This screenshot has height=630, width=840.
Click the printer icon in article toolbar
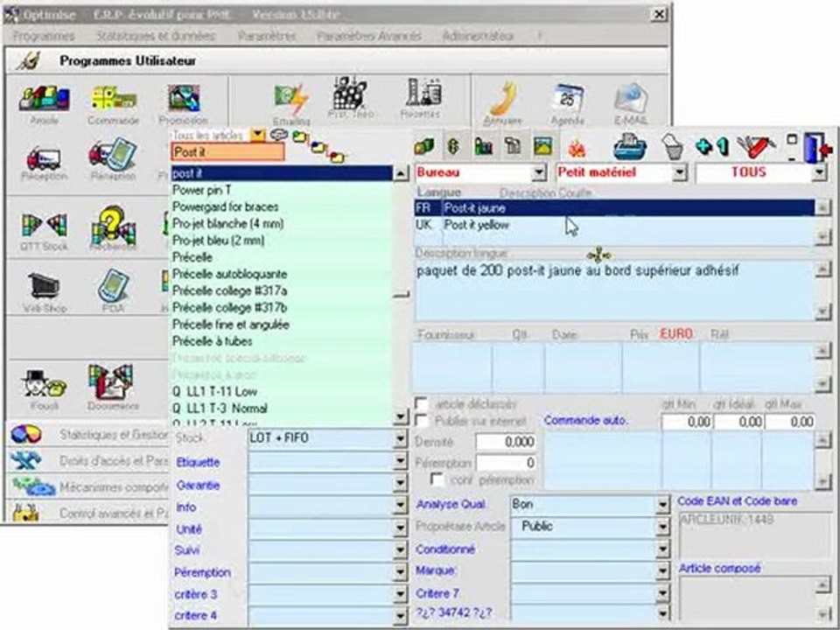630,146
